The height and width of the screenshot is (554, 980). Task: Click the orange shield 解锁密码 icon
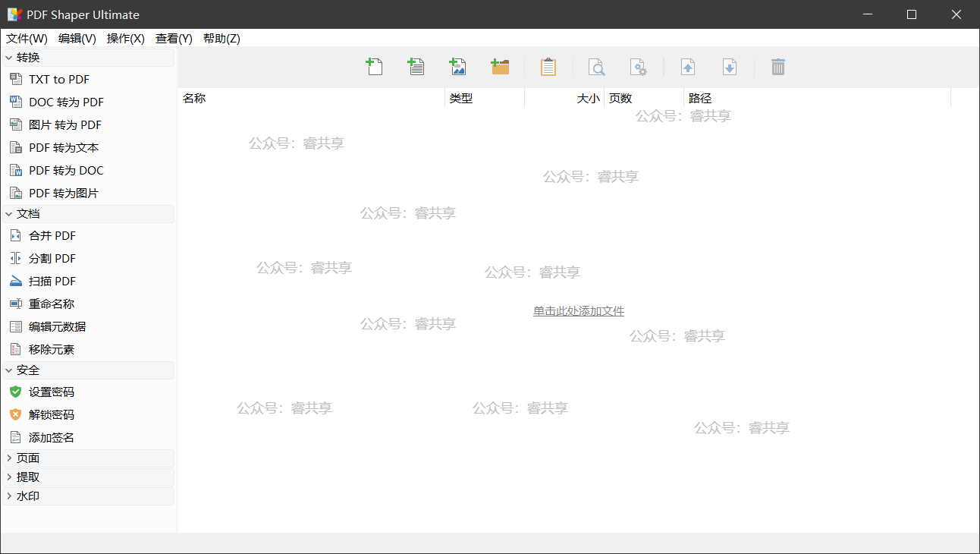(16, 414)
